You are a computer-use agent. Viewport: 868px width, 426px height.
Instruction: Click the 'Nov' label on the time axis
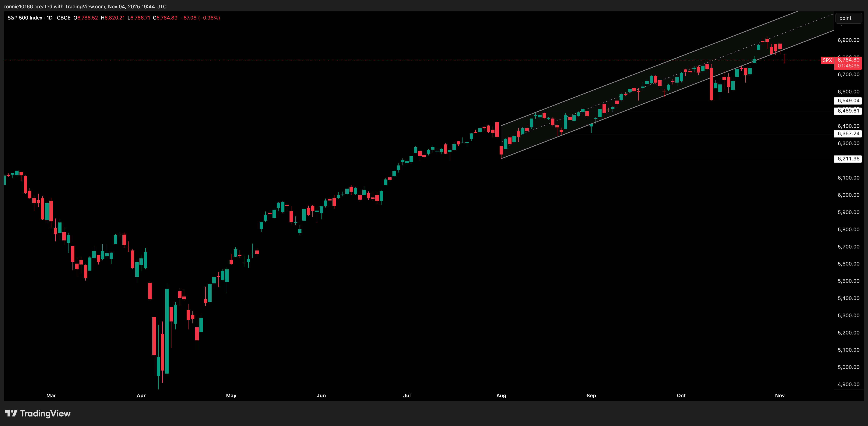[x=780, y=395]
